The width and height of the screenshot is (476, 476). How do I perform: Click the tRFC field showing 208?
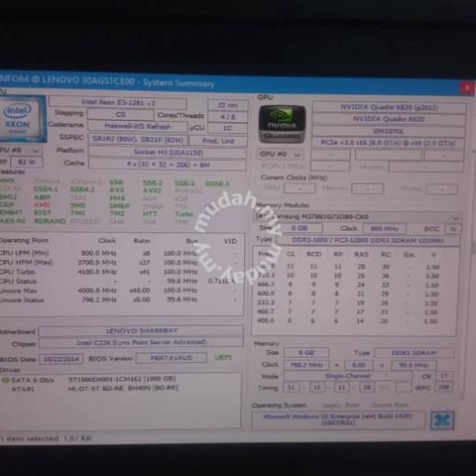pyautogui.click(x=444, y=387)
